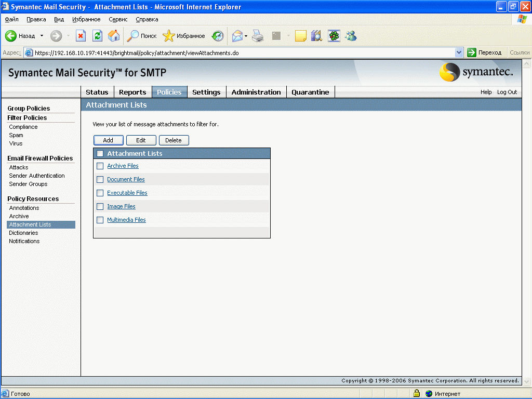The image size is (532, 399).
Task: Click the Ссылки links toolbar label
Action: click(x=520, y=52)
